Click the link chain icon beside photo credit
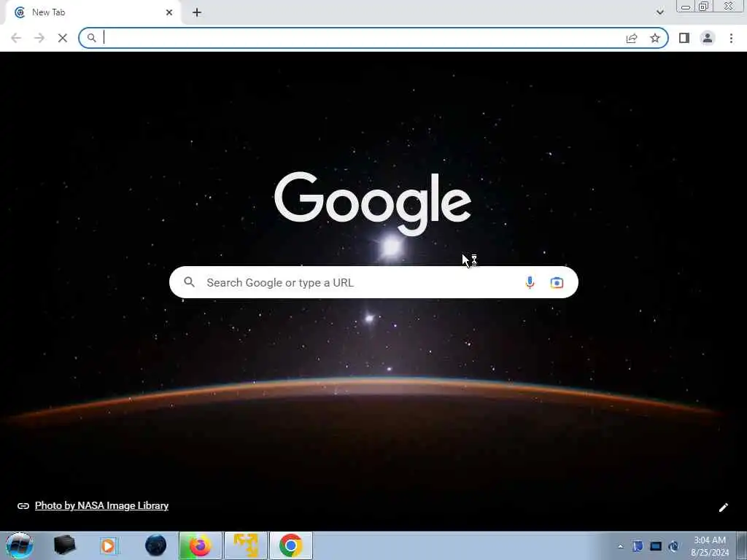 point(23,506)
